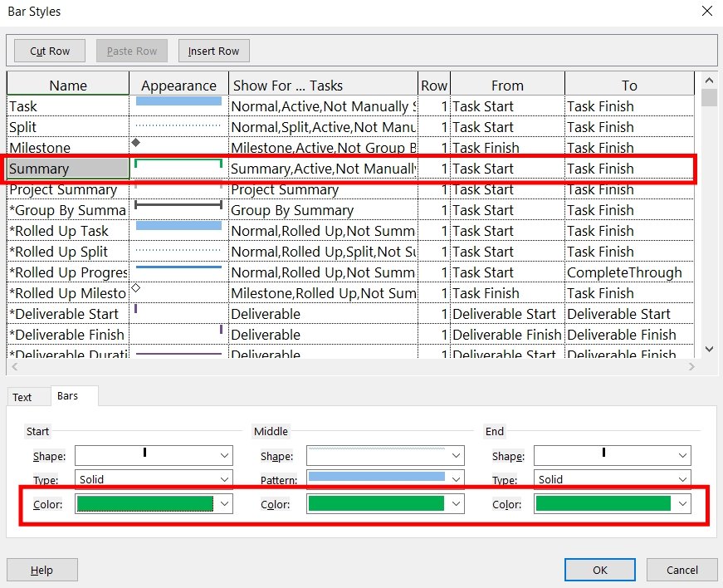Open the End Color dropdown

point(683,503)
